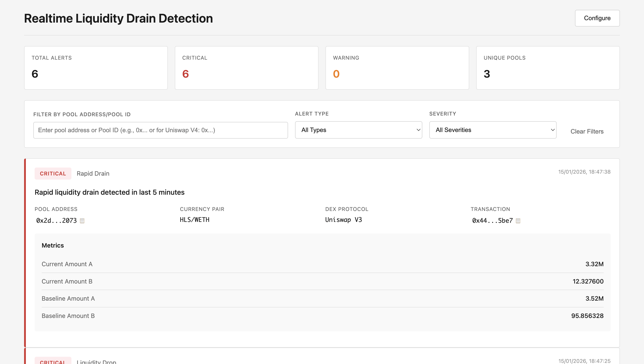The height and width of the screenshot is (364, 644).
Task: Click the Warning count card
Action: (397, 68)
